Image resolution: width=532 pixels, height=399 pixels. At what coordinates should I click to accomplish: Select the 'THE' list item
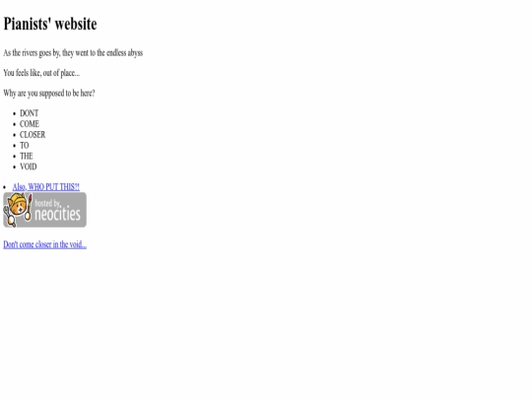(27, 156)
